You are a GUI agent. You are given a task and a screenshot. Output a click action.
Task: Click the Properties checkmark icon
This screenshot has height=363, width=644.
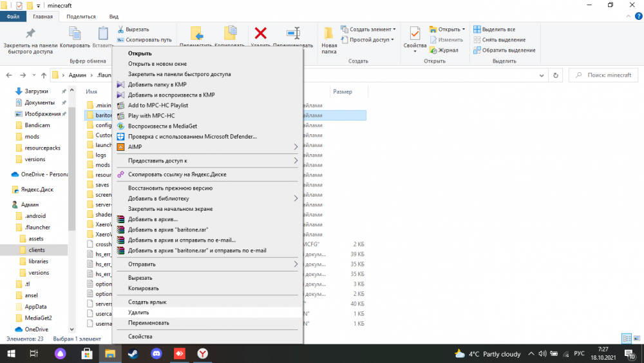click(415, 34)
